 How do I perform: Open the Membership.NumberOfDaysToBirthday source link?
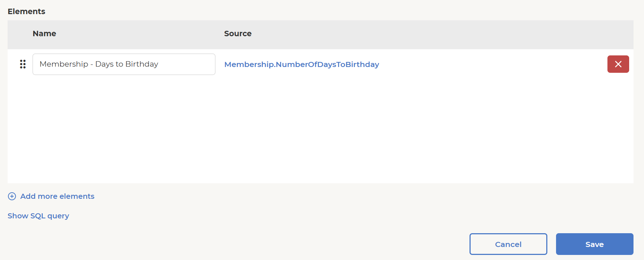pyautogui.click(x=302, y=64)
